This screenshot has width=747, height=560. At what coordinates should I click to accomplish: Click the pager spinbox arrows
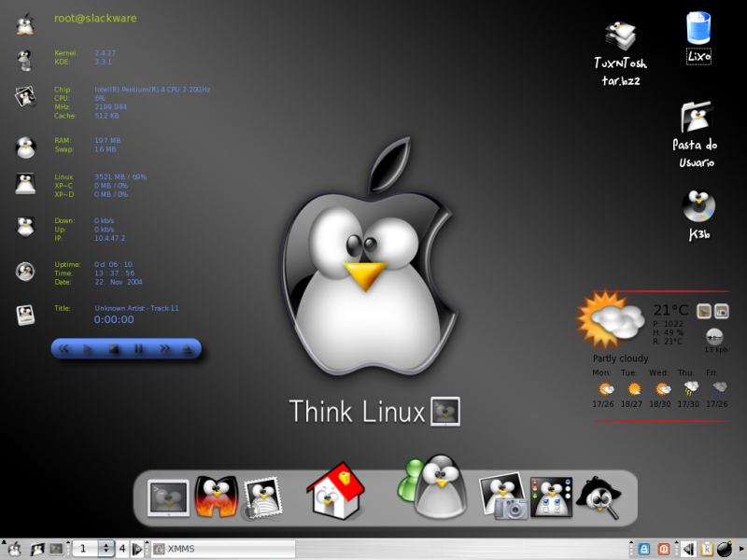[106, 549]
